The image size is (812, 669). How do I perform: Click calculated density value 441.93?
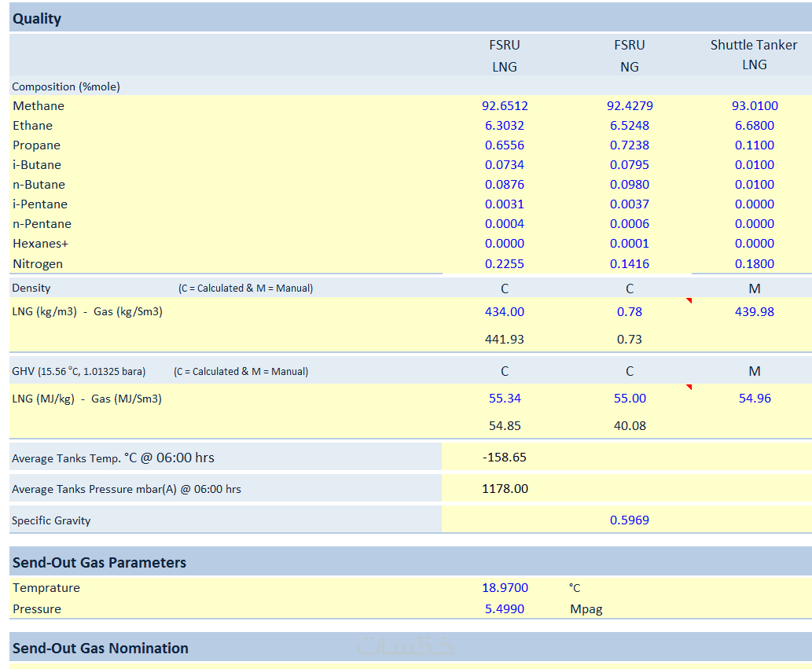coord(505,339)
